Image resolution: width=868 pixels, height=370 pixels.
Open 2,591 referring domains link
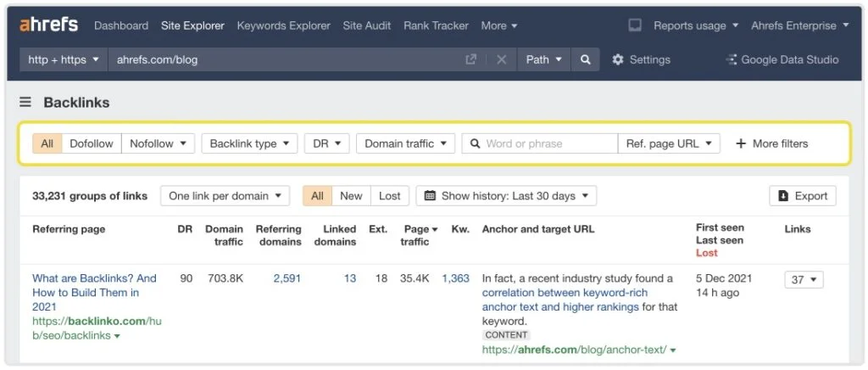[287, 278]
